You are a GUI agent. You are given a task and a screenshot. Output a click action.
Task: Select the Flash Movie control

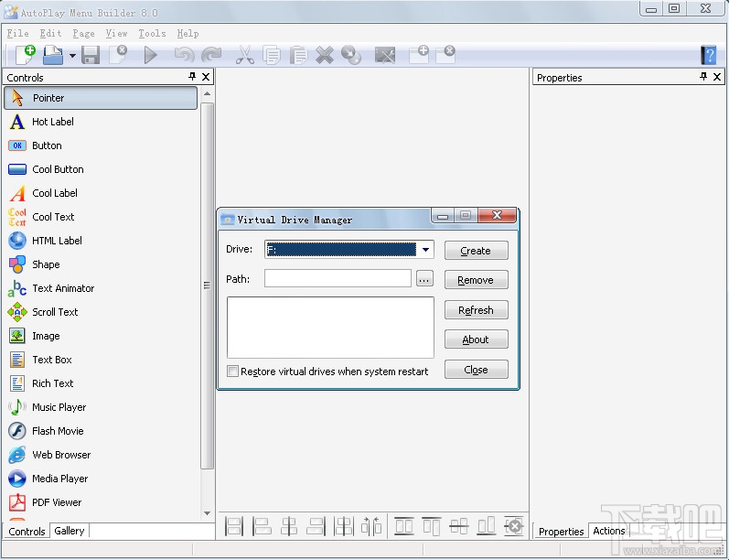click(x=101, y=431)
